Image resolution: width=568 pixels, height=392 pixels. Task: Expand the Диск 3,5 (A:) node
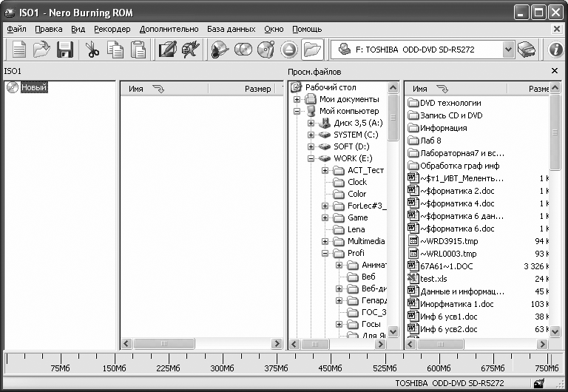311,124
